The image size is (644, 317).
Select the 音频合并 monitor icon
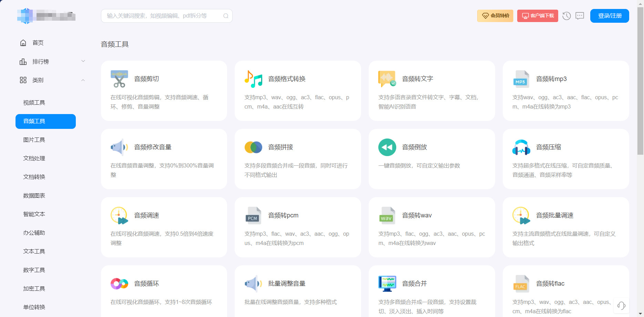click(x=387, y=284)
